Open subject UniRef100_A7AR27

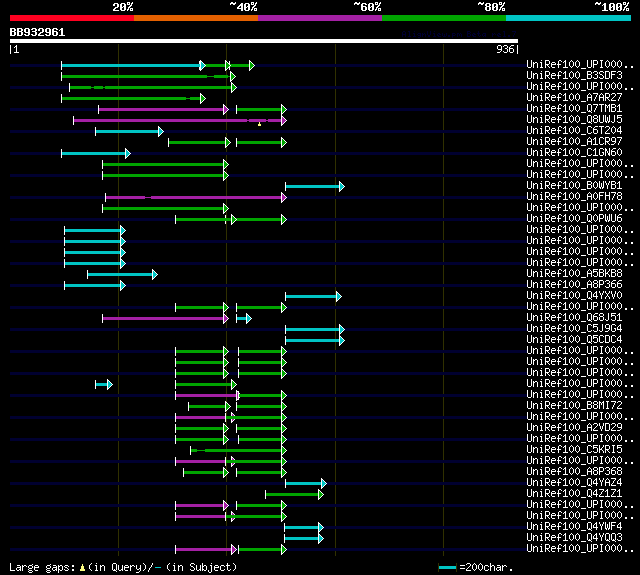click(574, 98)
